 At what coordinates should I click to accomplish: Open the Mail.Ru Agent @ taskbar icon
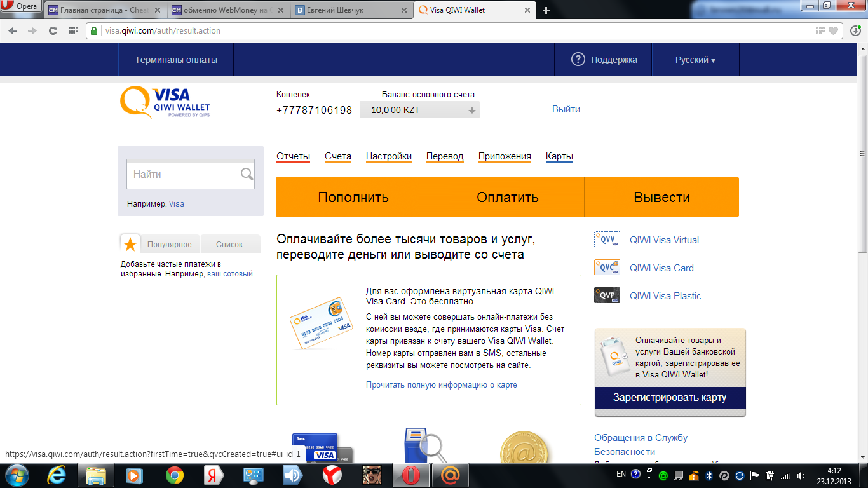tap(451, 475)
